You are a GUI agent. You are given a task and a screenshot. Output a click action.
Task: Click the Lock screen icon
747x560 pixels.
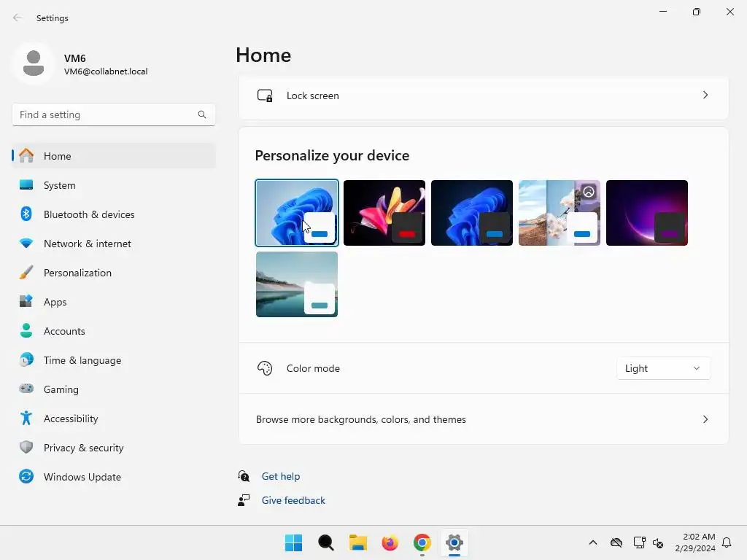click(x=265, y=96)
